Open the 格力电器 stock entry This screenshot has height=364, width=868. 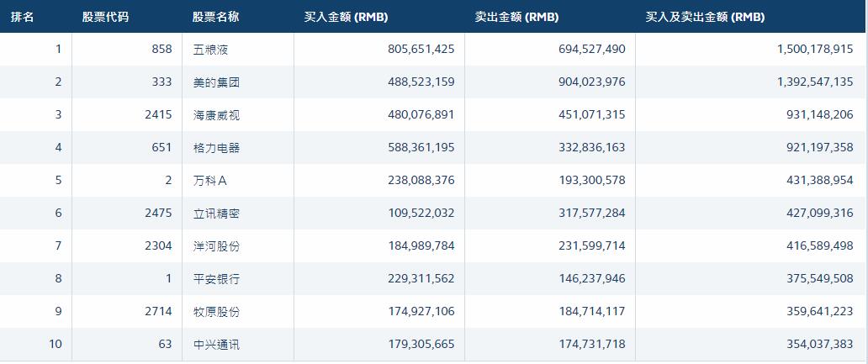tap(216, 148)
